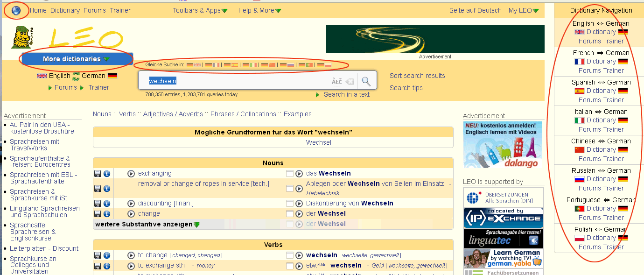Play pronunciation of 'to change'
The image size is (644, 275).
[x=131, y=255]
